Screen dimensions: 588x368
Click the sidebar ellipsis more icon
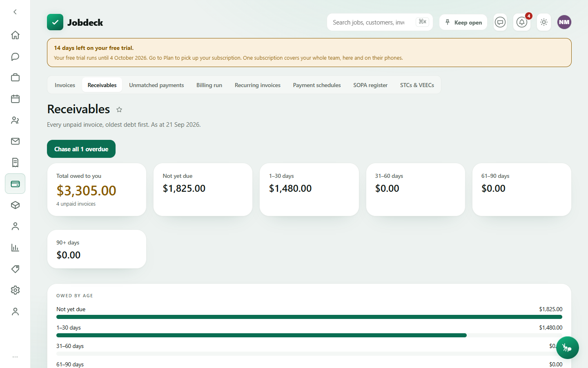pyautogui.click(x=15, y=357)
